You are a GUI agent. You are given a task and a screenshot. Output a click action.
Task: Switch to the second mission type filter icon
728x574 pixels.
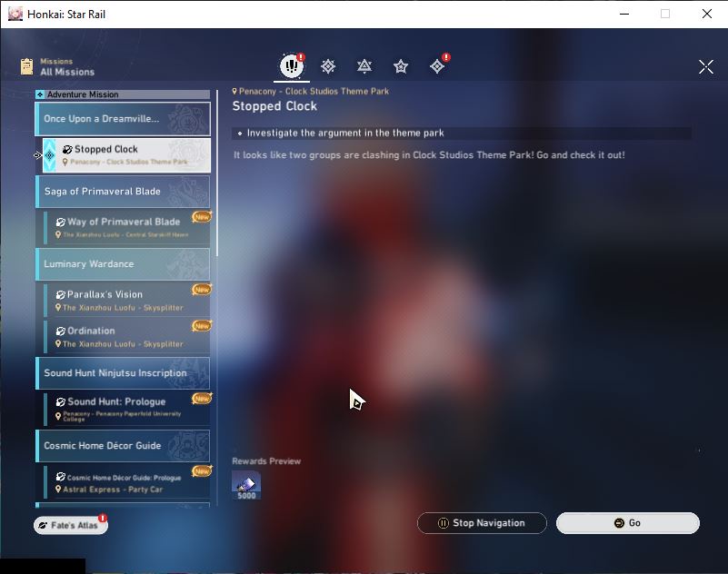point(328,66)
